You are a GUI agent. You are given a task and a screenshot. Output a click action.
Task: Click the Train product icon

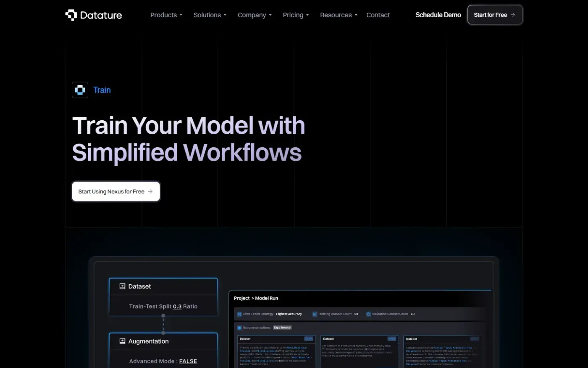tap(80, 90)
